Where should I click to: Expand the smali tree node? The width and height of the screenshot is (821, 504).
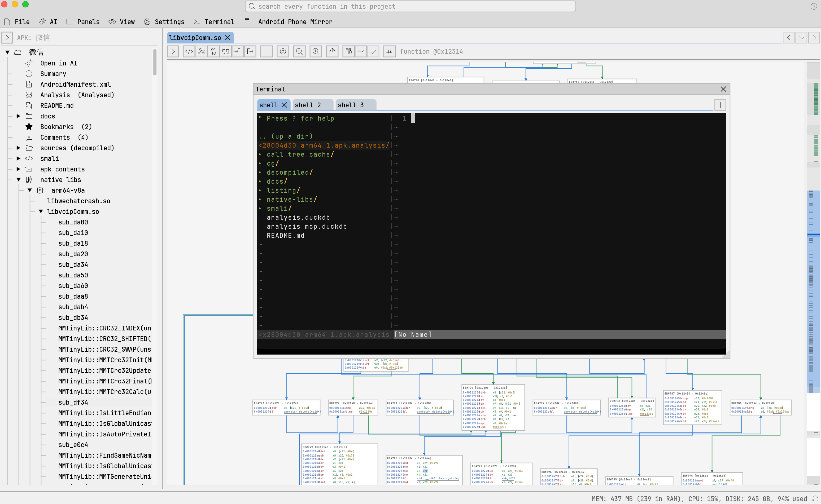click(x=19, y=158)
